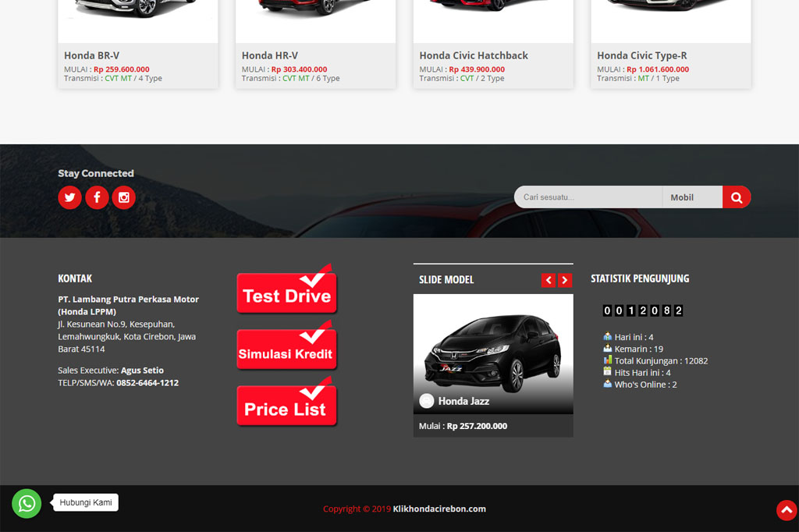Jump back to top with red arrow
Image resolution: width=799 pixels, height=532 pixels.
(787, 510)
